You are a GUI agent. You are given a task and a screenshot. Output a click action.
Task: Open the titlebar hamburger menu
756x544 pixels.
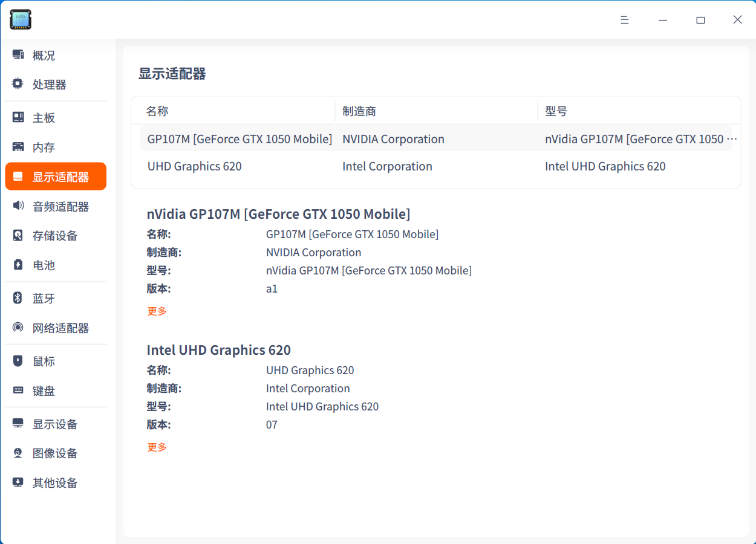(624, 19)
